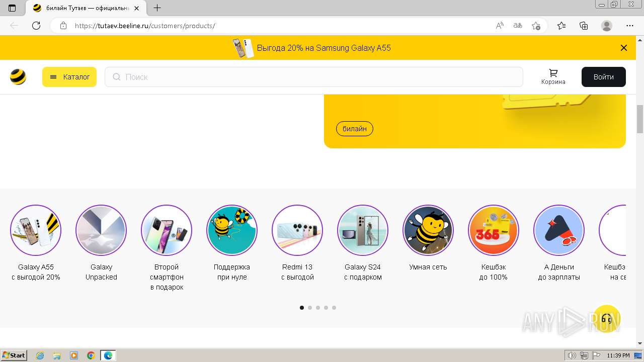Select the third carousel pagination dot
Screen dimensions: 644x362
click(x=318, y=308)
